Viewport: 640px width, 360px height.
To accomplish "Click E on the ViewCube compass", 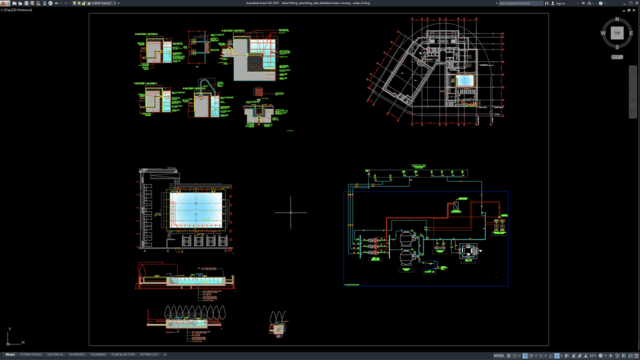I will [631, 33].
